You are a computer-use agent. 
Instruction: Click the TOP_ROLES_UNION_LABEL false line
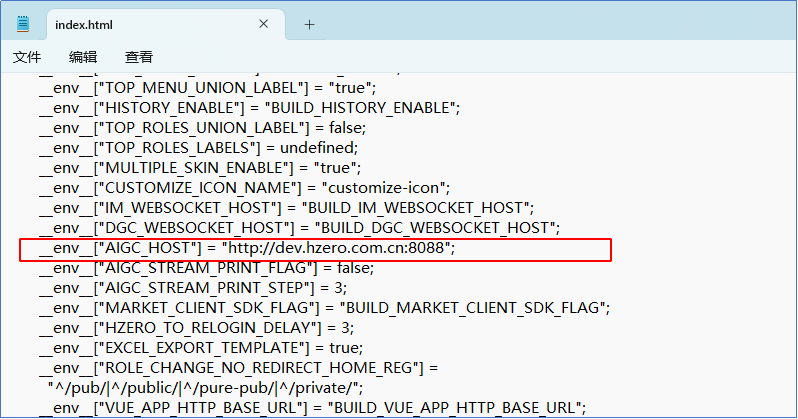click(200, 127)
